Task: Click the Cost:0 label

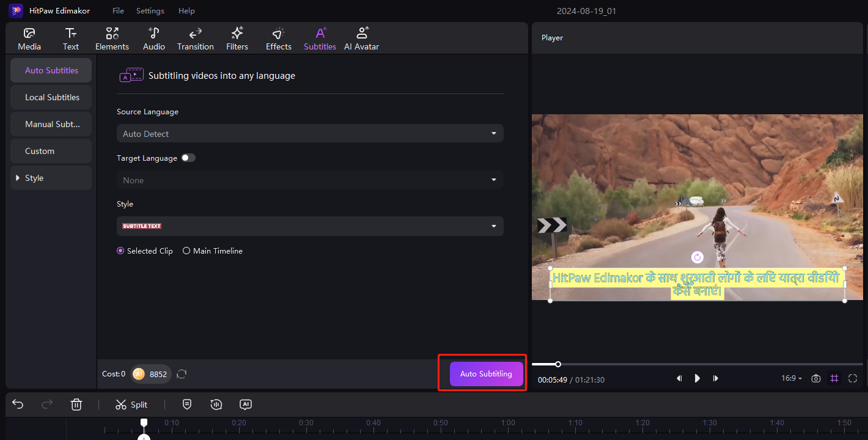Action: click(114, 374)
